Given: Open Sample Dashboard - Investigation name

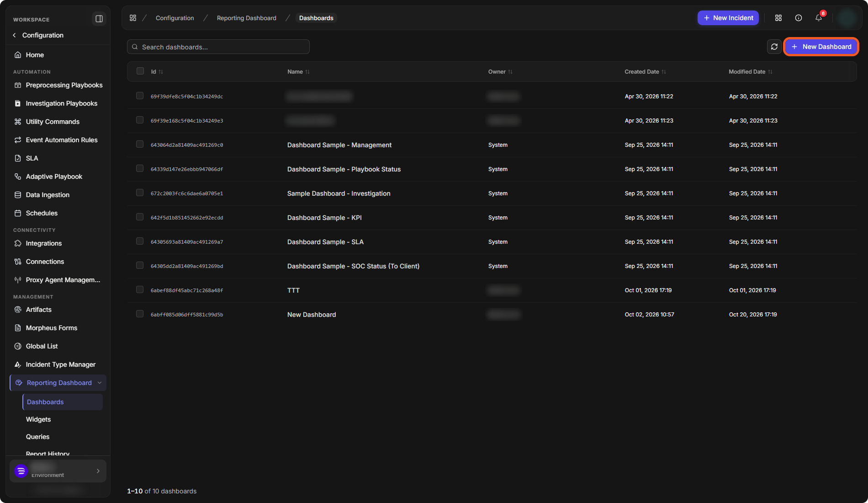Looking at the screenshot, I should pyautogui.click(x=339, y=193).
